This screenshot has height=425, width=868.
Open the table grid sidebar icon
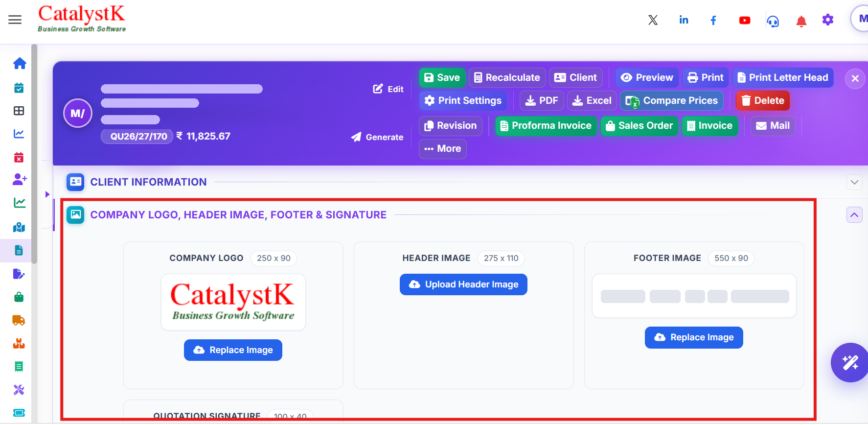19,111
